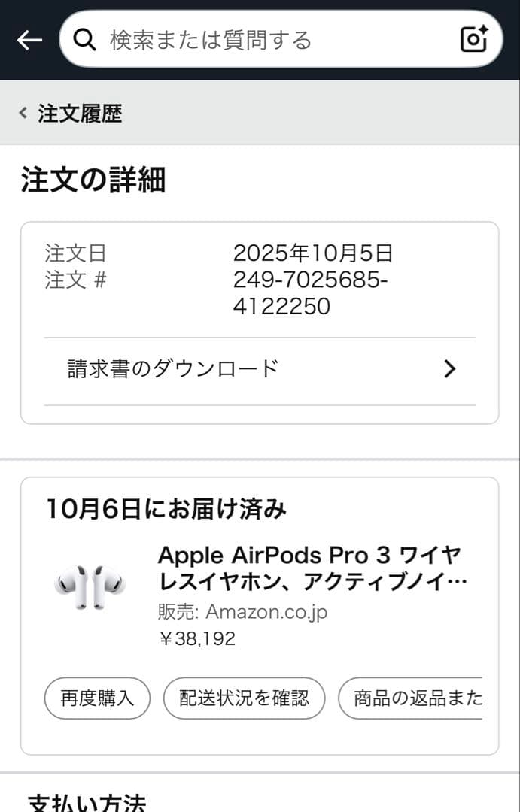Image resolution: width=520 pixels, height=812 pixels.
Task: Tap the back arrow at top left
Action: click(29, 41)
